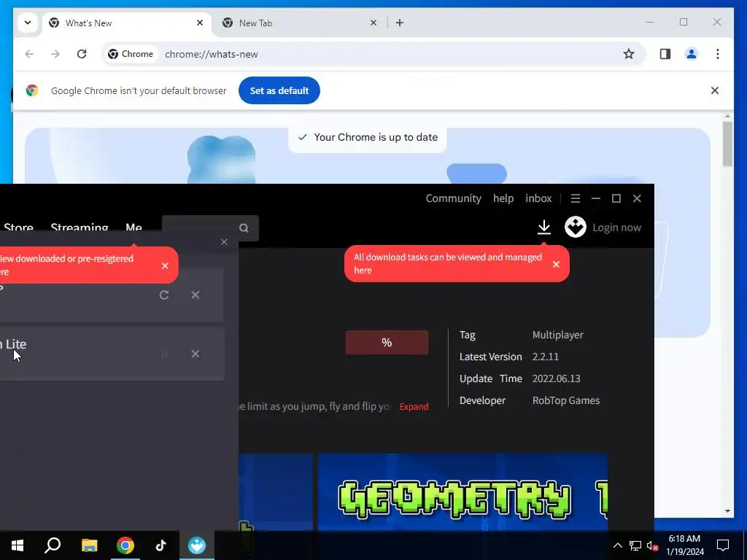This screenshot has height=560, width=747.
Task: Click Login now
Action: tap(617, 227)
